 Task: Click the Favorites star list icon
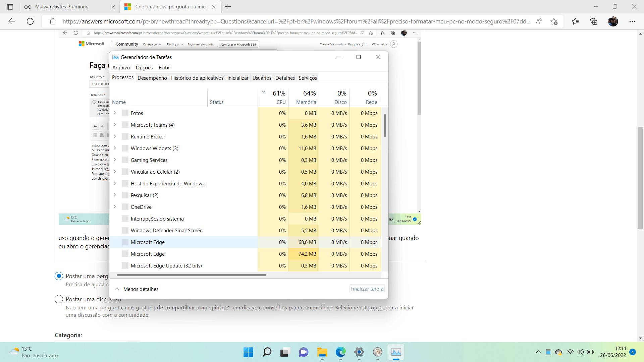tap(575, 21)
